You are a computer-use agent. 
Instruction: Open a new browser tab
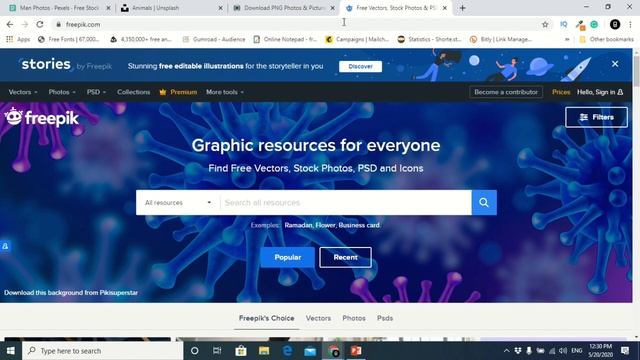tap(462, 8)
